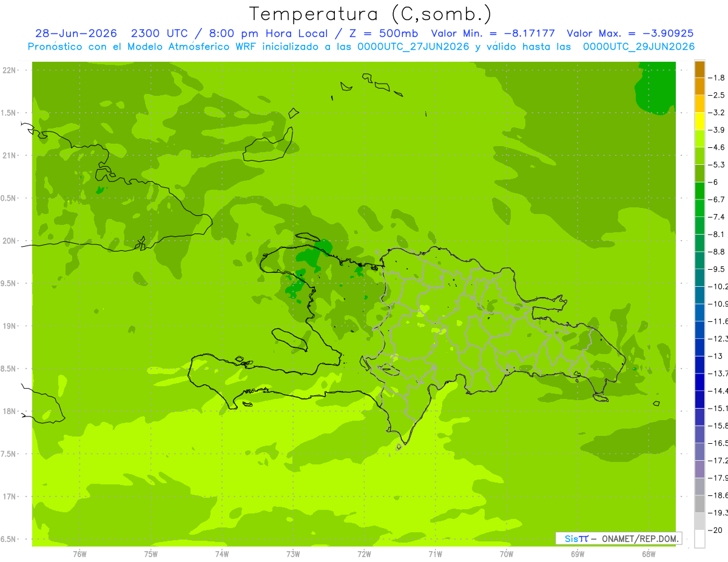Click the title 'Temperatura (C,somb.)'
Image resolution: width=728 pixels, height=562 pixels.
[x=370, y=14]
